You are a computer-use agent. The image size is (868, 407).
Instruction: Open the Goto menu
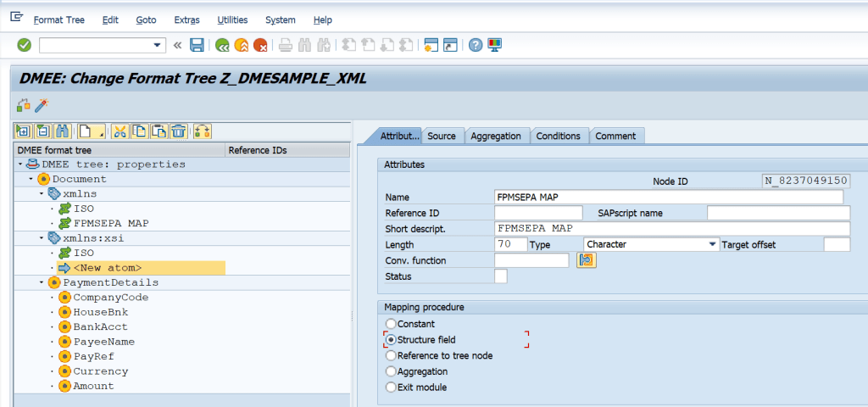(146, 20)
